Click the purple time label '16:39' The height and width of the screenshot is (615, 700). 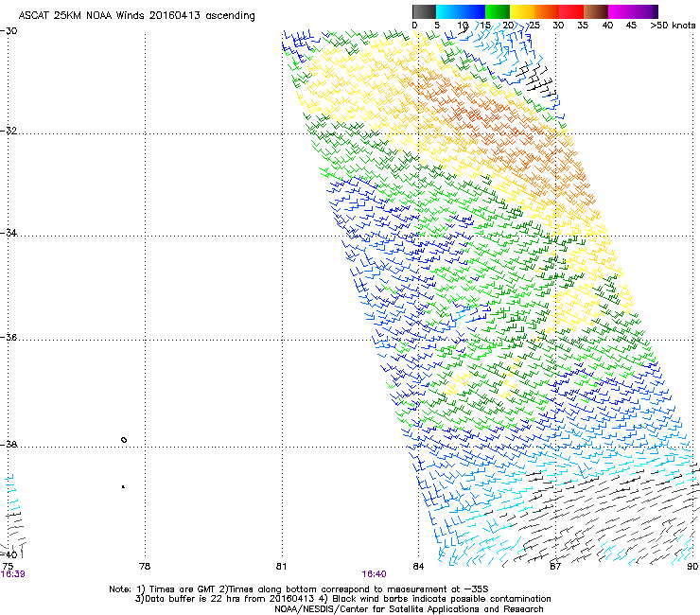(13, 574)
